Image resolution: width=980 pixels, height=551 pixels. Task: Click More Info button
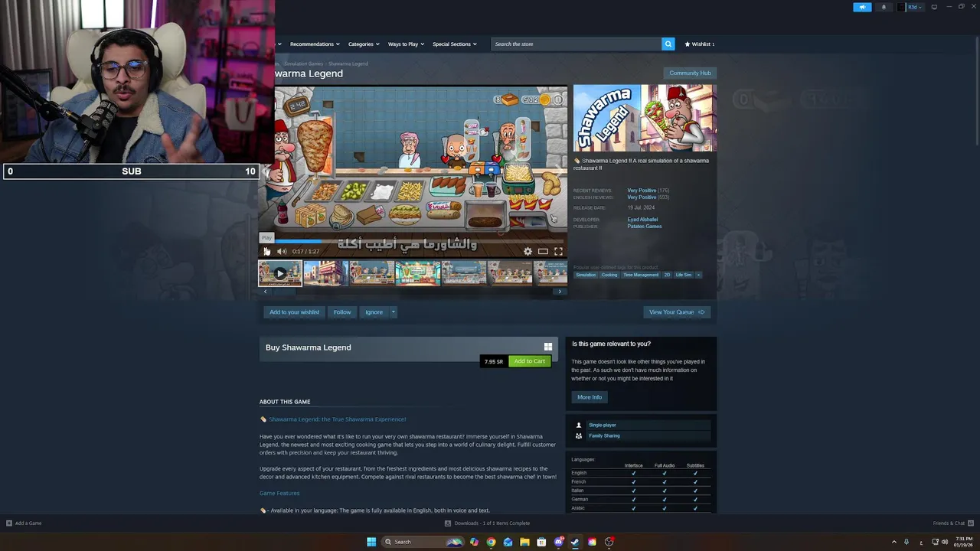pos(590,397)
